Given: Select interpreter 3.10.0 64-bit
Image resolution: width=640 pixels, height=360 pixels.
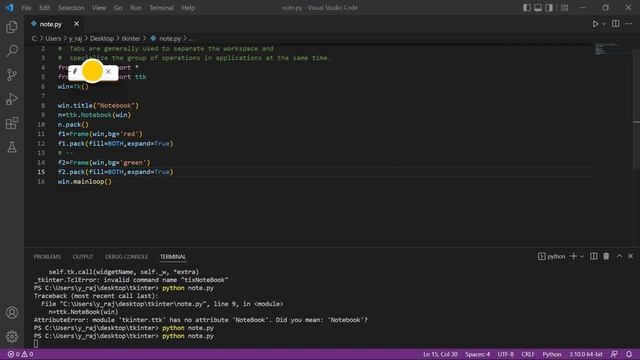Looking at the screenshot, I should (586, 354).
